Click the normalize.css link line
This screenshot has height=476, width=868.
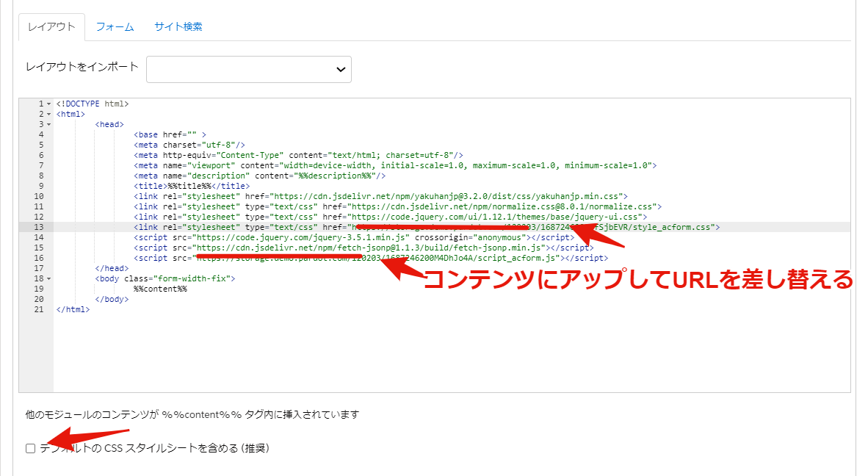pyautogui.click(x=397, y=206)
